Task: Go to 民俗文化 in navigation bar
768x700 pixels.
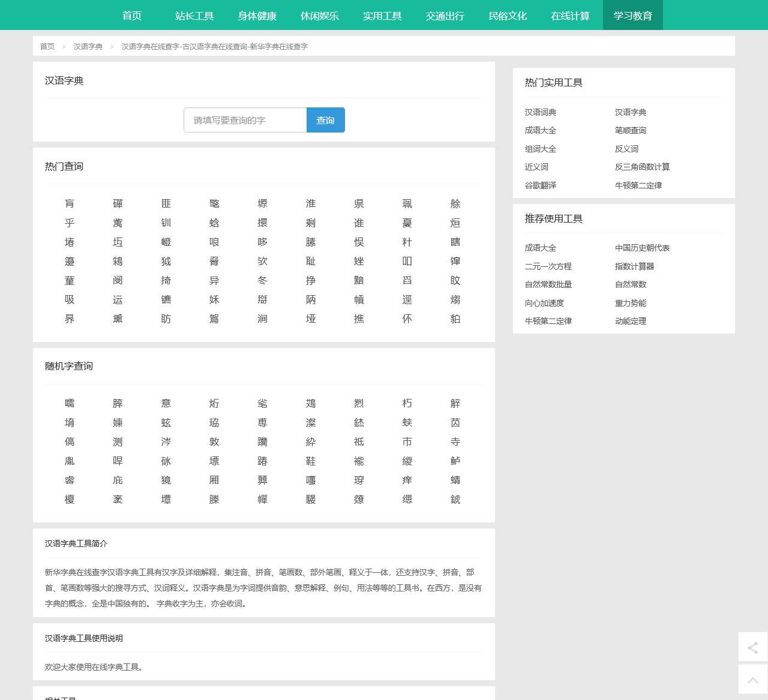Action: [x=508, y=16]
